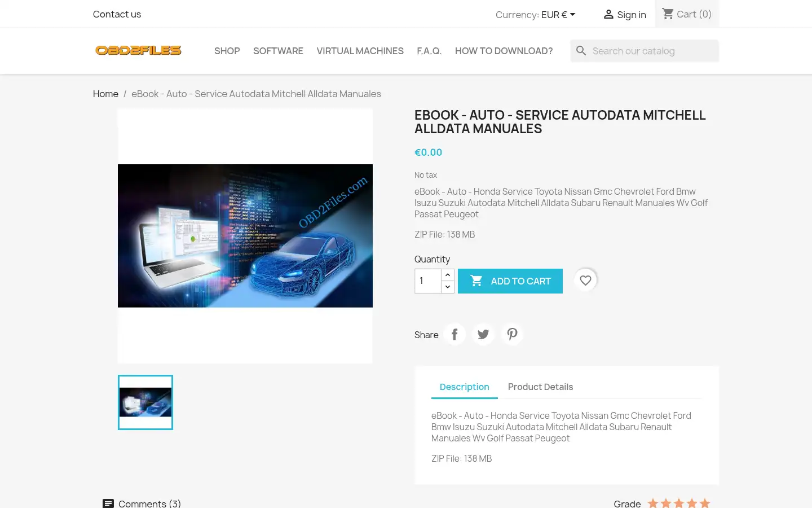Click the Comments (3) heading
Image resolution: width=812 pixels, height=508 pixels.
click(x=149, y=503)
